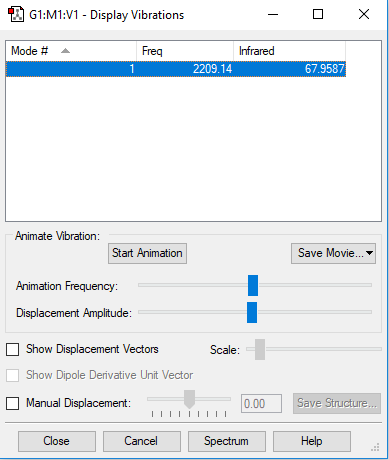Maximize the Display Vibrations window
This screenshot has width=389, height=460.
318,14
